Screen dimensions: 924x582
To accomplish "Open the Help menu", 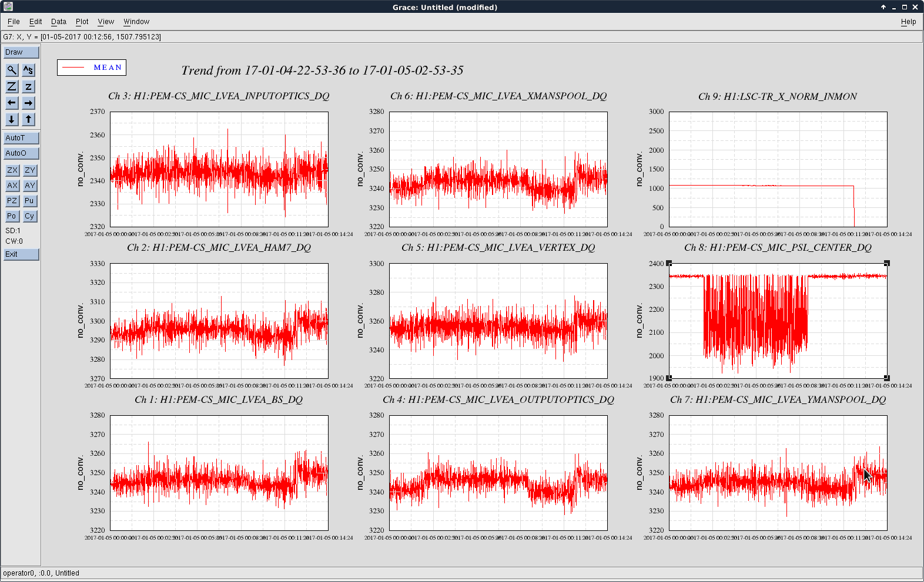I will point(908,22).
